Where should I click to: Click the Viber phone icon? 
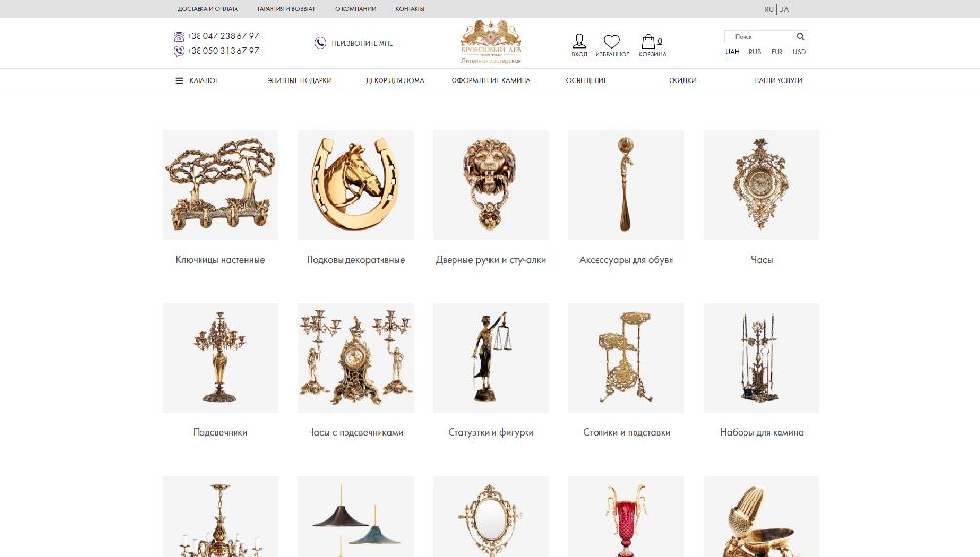click(x=179, y=52)
